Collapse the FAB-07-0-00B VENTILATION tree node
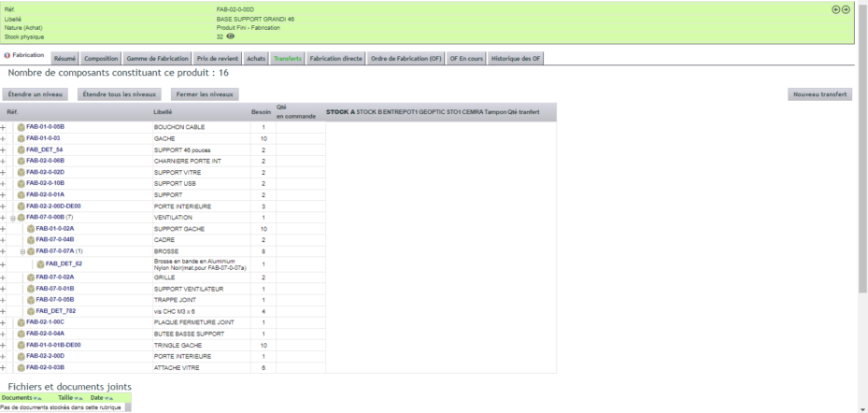Screen dimensions: 868x413 tap(13, 218)
